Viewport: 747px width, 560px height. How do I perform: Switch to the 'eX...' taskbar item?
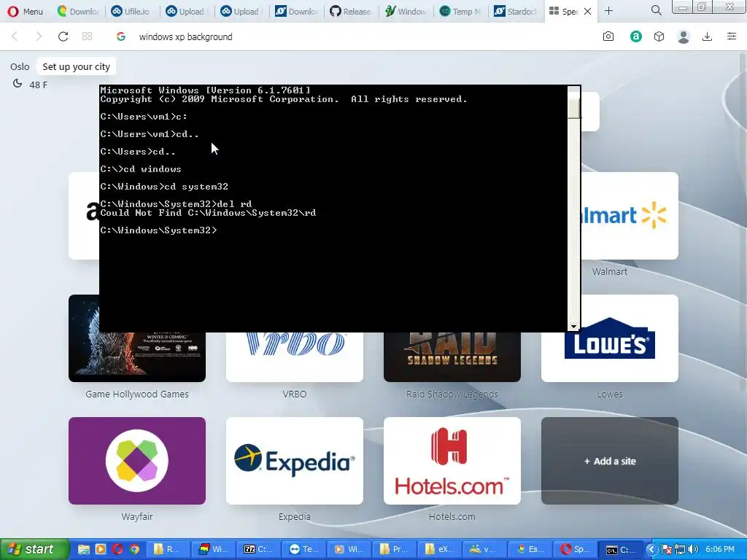[438, 549]
